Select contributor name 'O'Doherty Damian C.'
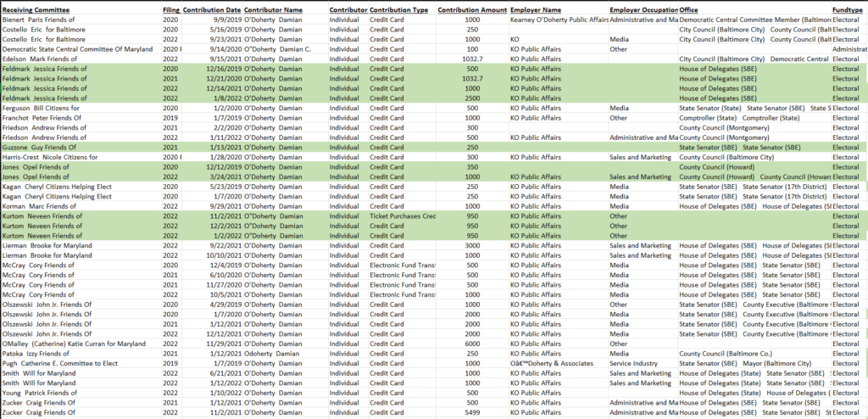The height and width of the screenshot is (419, 868). click(x=277, y=49)
